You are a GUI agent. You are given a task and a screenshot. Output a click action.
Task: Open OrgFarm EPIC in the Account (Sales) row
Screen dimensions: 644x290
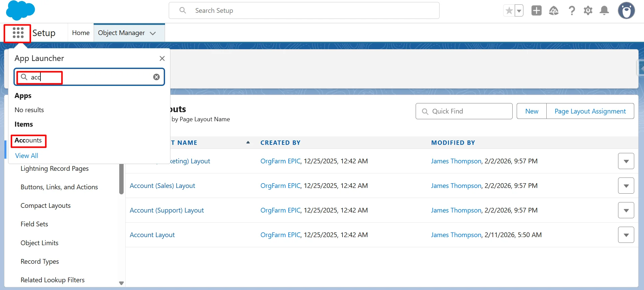[280, 186]
